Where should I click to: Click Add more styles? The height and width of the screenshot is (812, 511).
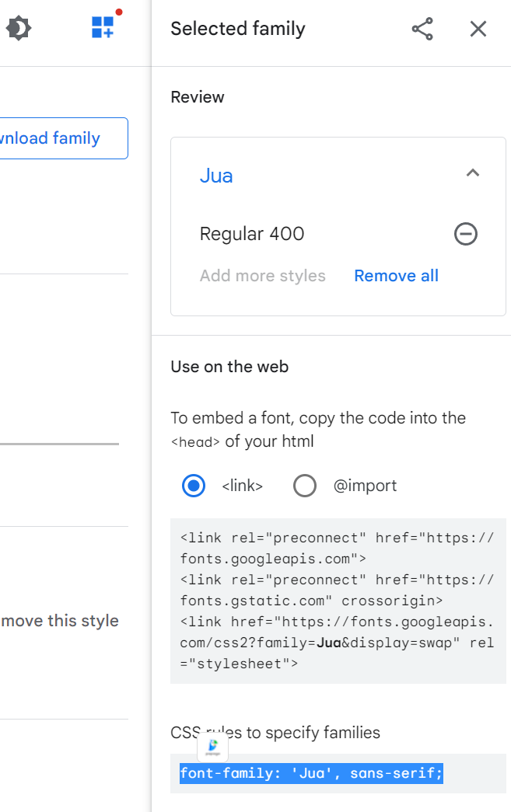click(263, 276)
